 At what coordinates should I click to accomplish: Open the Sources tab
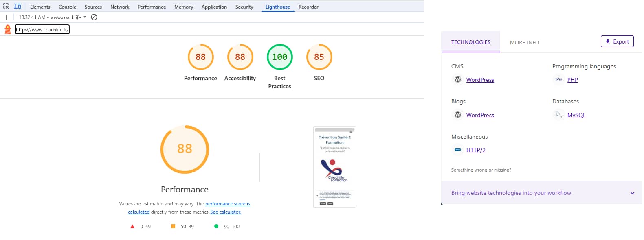click(x=93, y=7)
